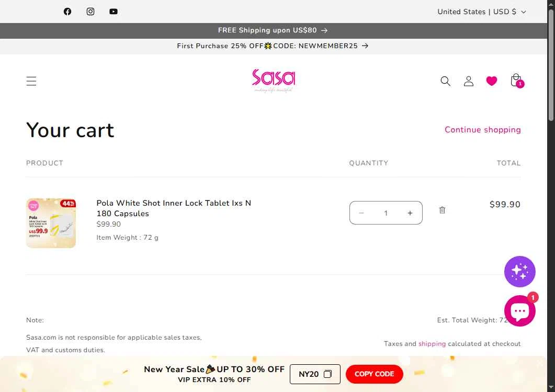Open the Sasa Instagram icon
Screen dimensions: 555x392
click(x=90, y=12)
